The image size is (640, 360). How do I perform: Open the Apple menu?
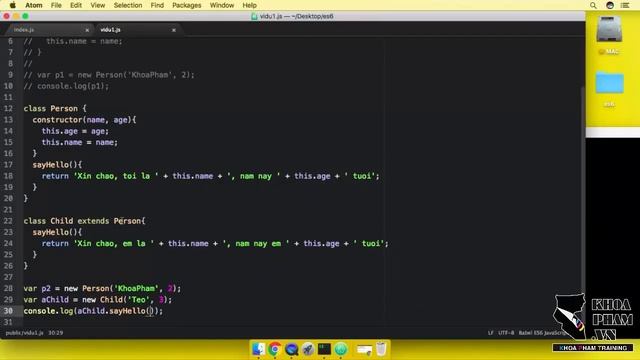pos(12,5)
